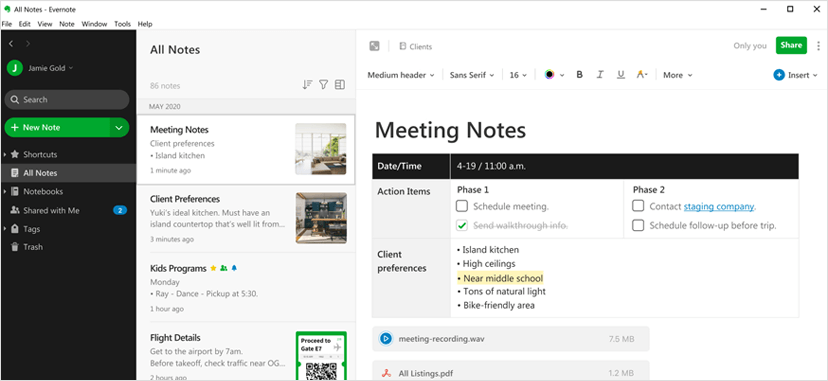Open the Flight Details boarding pass thumbnail

click(321, 356)
